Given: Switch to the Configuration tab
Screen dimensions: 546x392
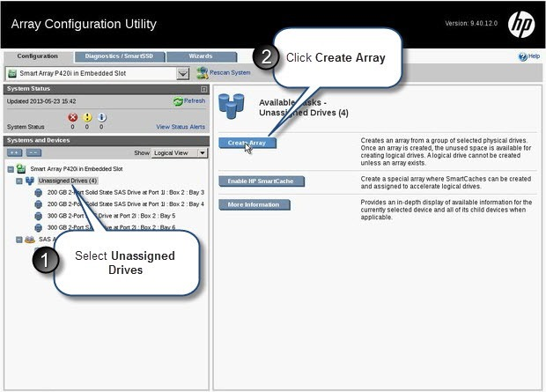Looking at the screenshot, I should click(x=38, y=56).
